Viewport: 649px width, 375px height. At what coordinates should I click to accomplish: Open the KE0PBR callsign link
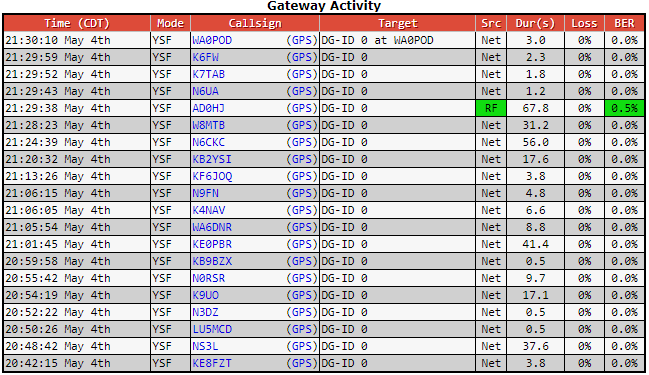coord(212,244)
